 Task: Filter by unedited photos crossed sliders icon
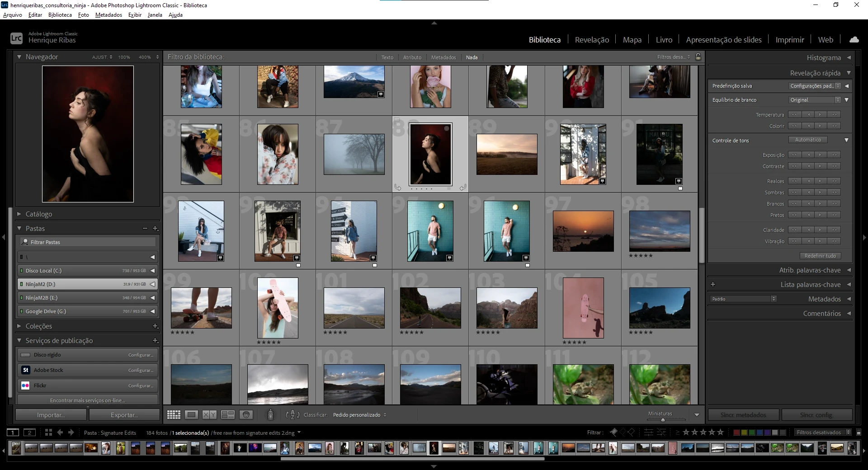[661, 432]
